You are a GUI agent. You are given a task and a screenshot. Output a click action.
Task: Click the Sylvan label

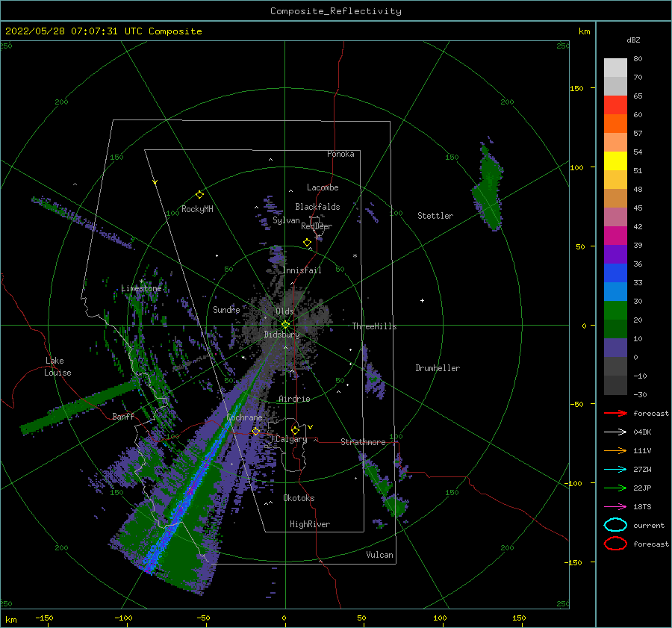tap(286, 220)
